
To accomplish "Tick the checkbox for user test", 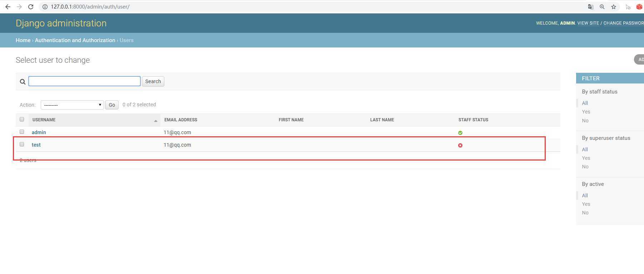I will point(22,144).
